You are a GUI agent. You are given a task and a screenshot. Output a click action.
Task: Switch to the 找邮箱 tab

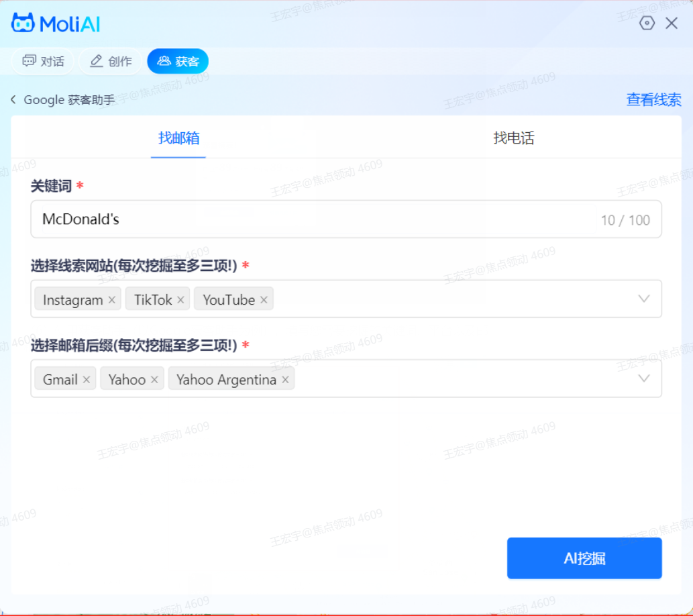(x=178, y=138)
